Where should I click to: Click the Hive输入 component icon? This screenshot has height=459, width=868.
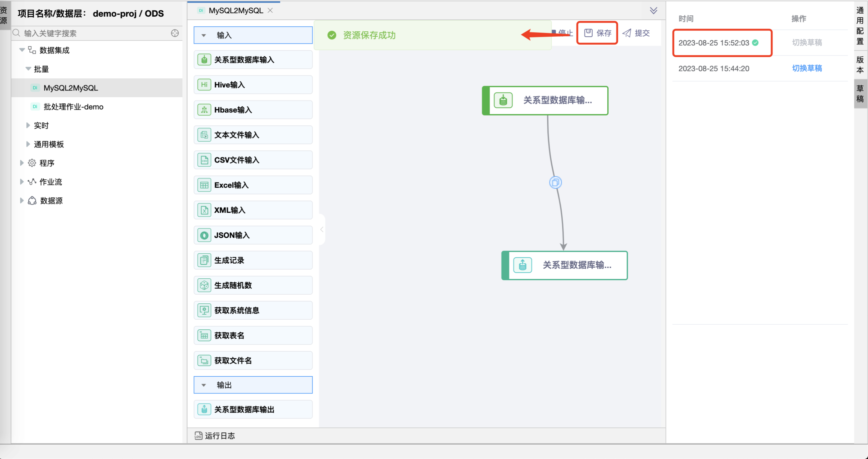tap(204, 85)
